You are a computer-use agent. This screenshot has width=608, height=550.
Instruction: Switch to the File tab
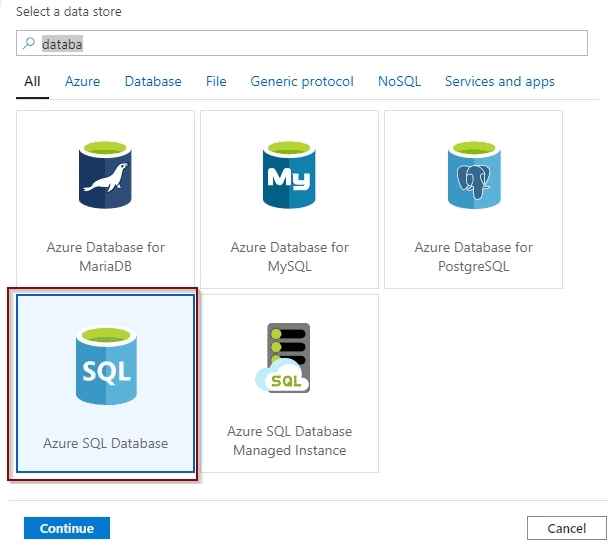coord(216,81)
